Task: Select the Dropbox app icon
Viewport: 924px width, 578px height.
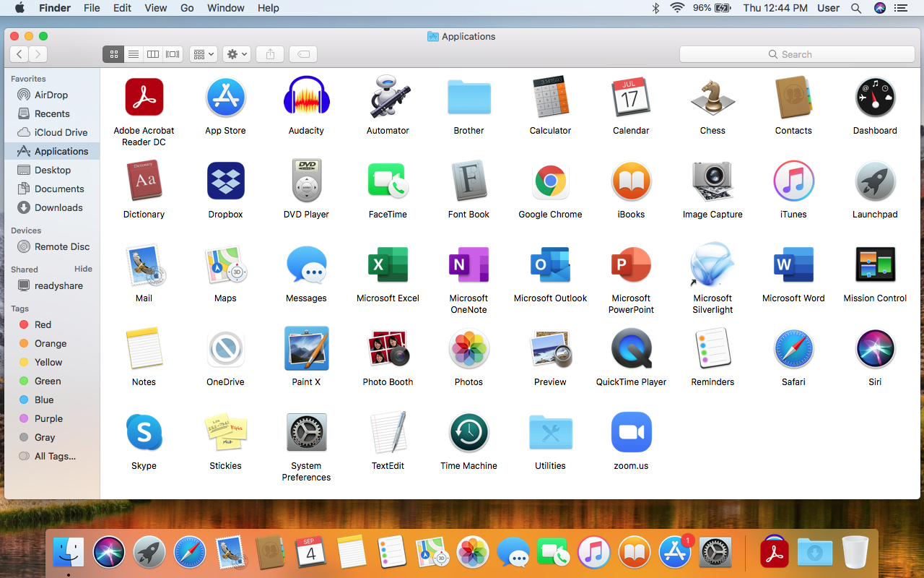Action: [225, 181]
